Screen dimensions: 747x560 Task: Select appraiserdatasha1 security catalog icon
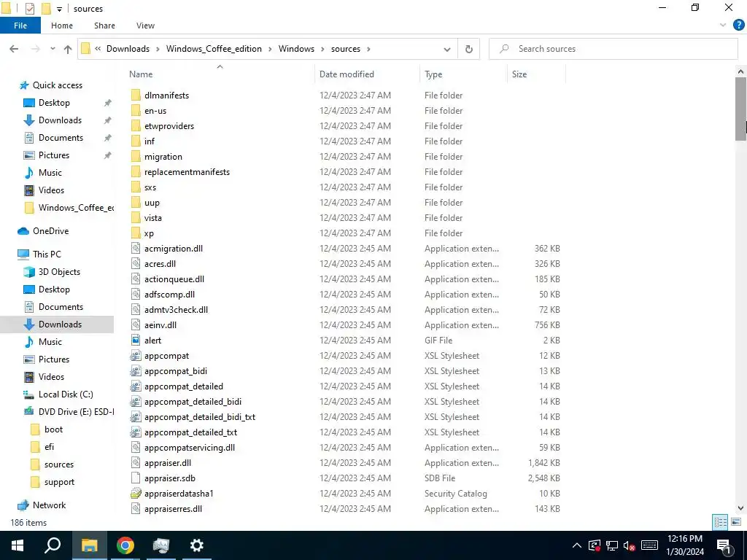pyautogui.click(x=136, y=494)
